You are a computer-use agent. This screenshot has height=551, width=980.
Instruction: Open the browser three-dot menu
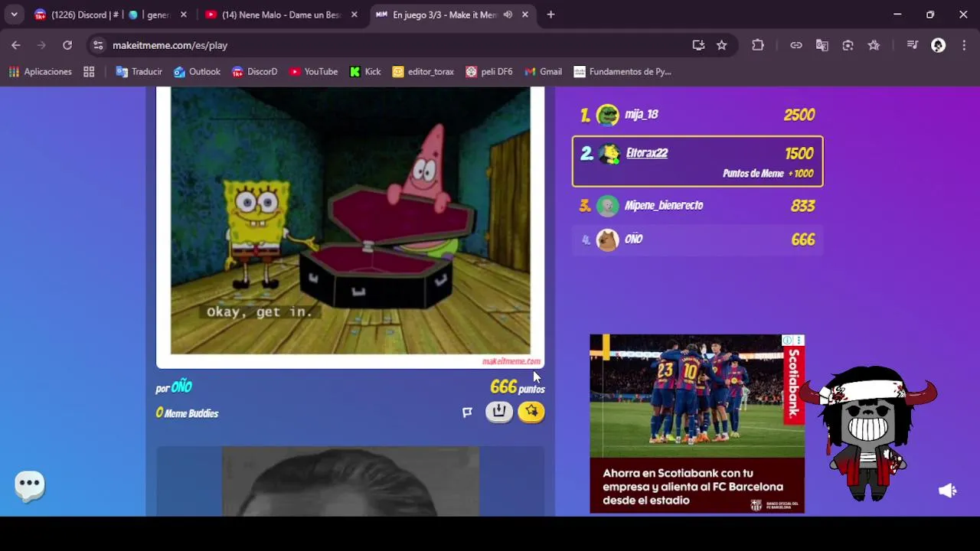click(x=963, y=45)
